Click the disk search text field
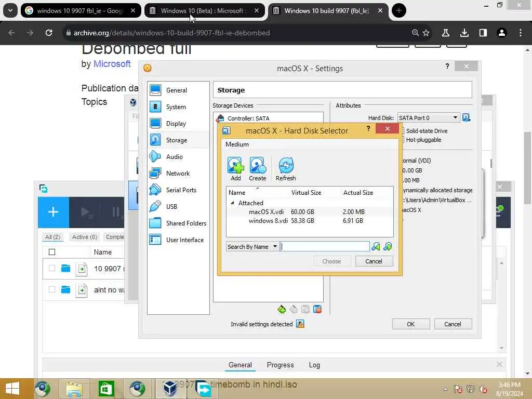 [325, 247]
